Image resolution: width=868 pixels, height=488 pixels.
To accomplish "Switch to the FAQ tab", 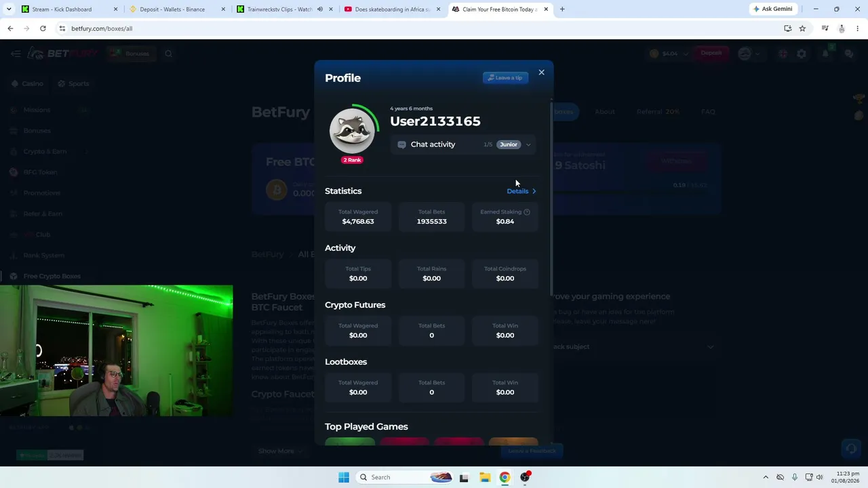I will 708,112.
